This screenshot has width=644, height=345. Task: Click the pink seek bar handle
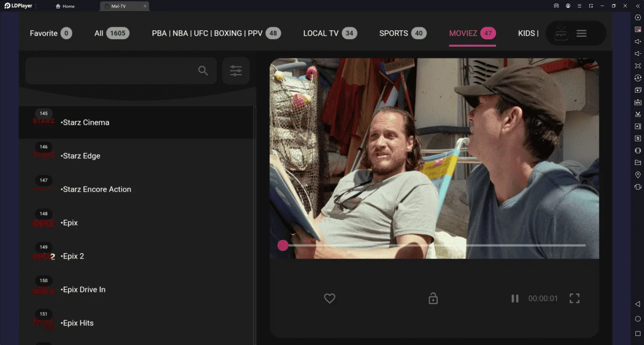[283, 245]
